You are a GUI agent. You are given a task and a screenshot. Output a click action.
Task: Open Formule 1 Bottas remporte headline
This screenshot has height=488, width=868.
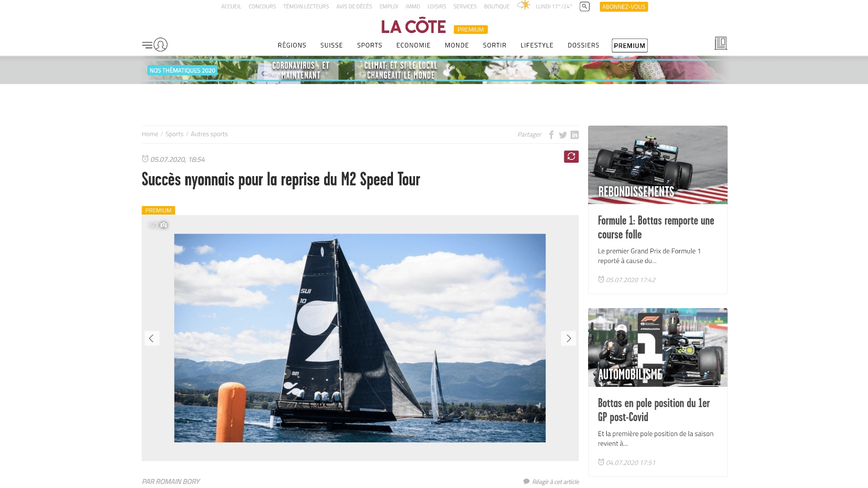(x=656, y=227)
